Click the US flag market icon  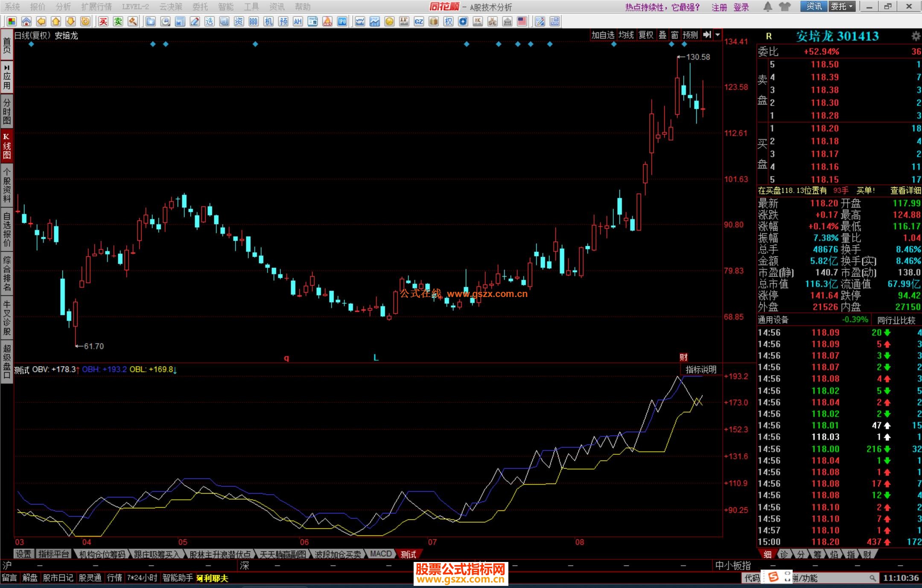pyautogui.click(x=522, y=21)
